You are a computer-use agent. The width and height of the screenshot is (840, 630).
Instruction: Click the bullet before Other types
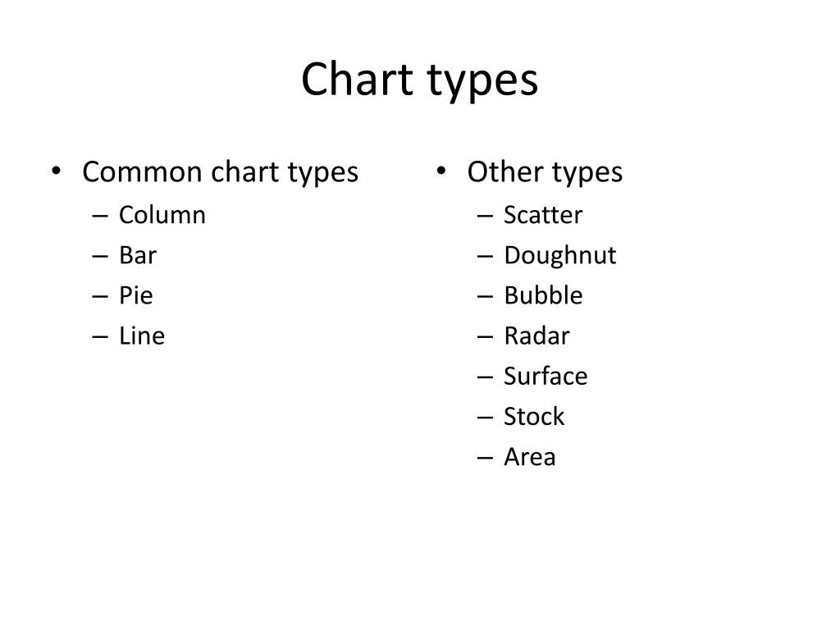(441, 171)
